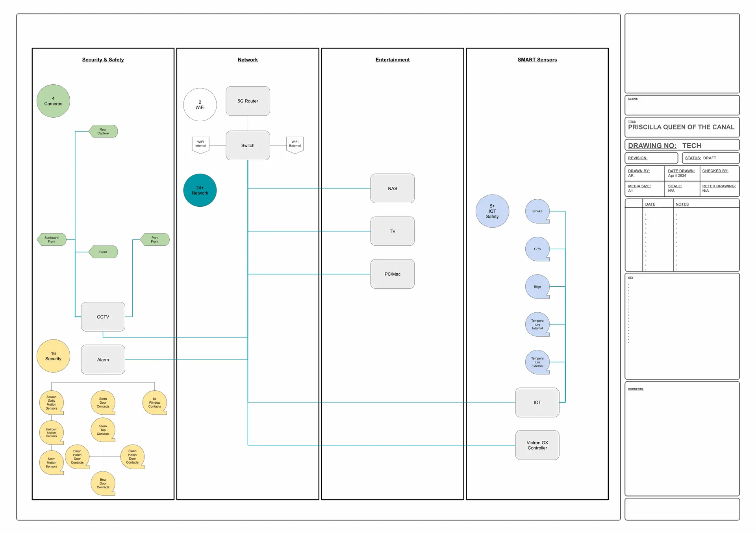Click the Rear Capture camera tag
This screenshot has width=756, height=534.
(103, 131)
